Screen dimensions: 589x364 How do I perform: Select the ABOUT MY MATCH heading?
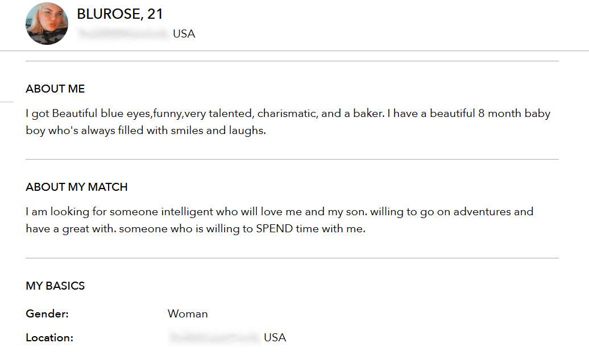pos(77,187)
